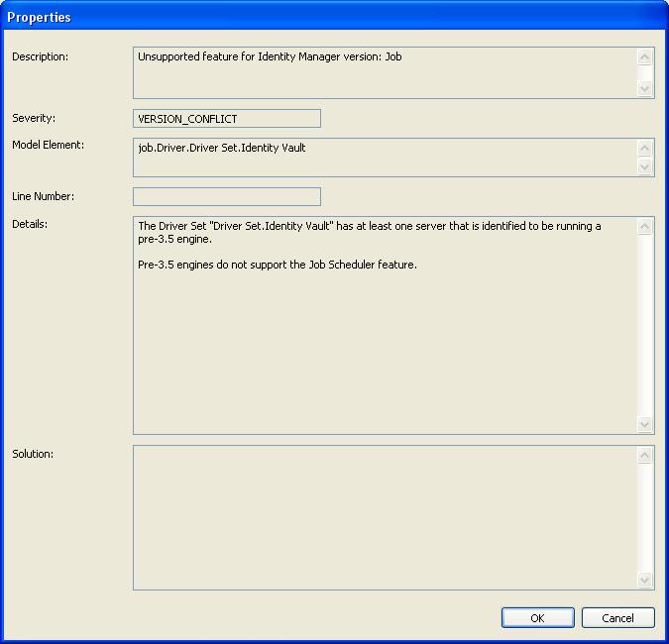Click text 'job.Driver.Driver Set.Identity Vault'
Image resolution: width=669 pixels, height=644 pixels.
point(222,148)
